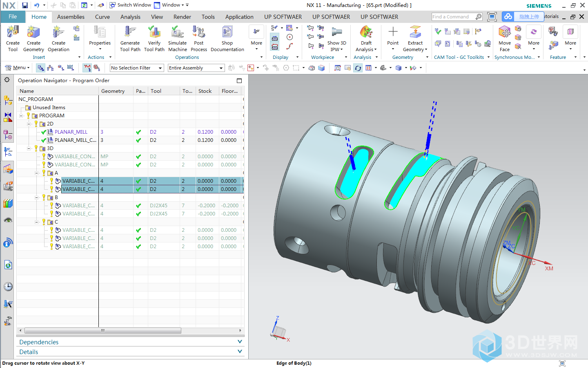Click Switch Window button
This screenshot has height=368, width=588.
130,5
